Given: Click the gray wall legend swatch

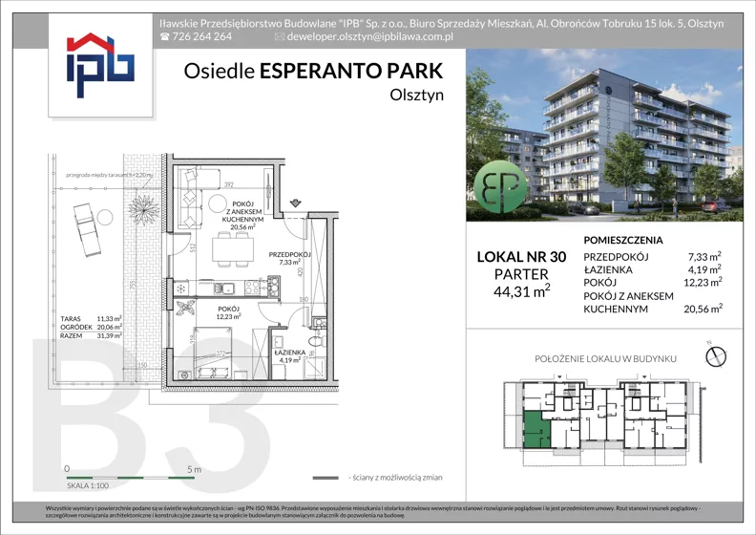Looking at the screenshot, I should click(x=325, y=478).
